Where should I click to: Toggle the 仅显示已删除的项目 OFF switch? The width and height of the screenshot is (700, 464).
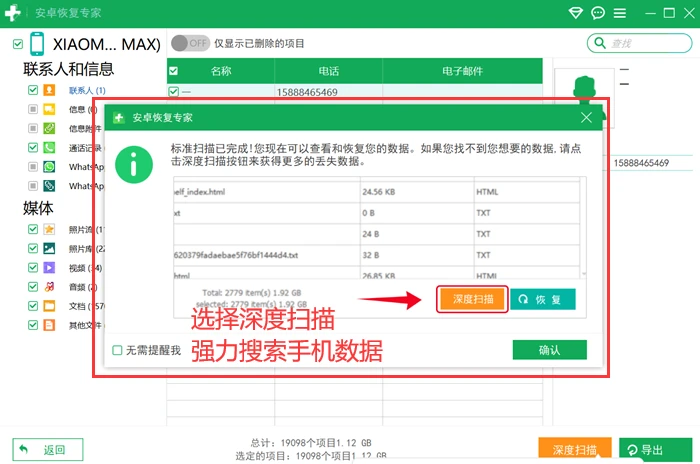(x=191, y=43)
